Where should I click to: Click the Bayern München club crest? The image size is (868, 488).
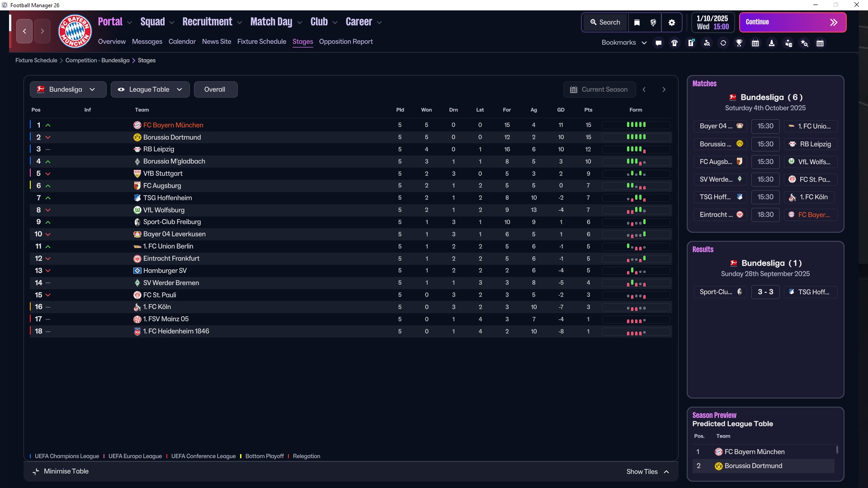coord(75,31)
